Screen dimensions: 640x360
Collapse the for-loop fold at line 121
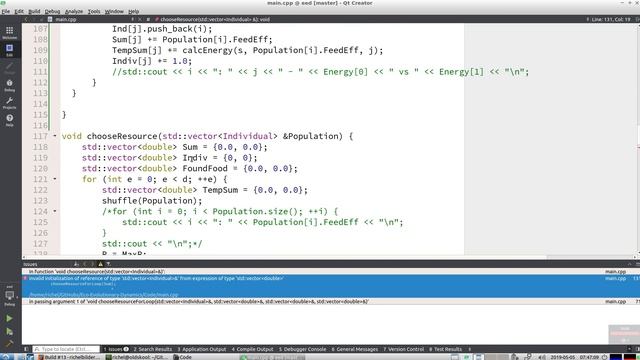tap(55, 179)
